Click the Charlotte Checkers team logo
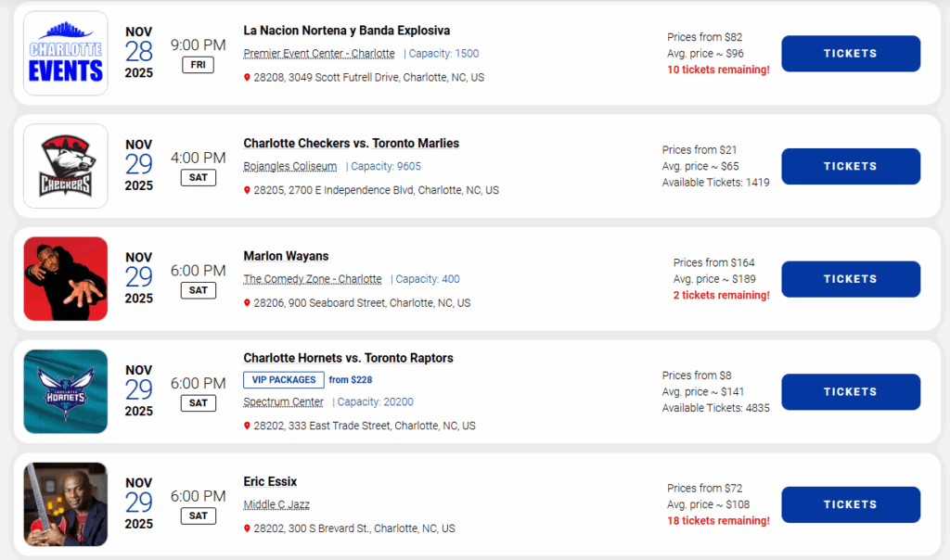950x560 pixels. click(x=65, y=166)
